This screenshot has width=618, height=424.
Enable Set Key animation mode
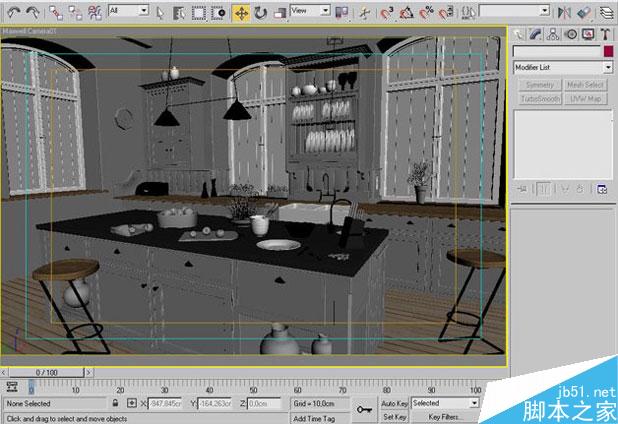pos(394,417)
